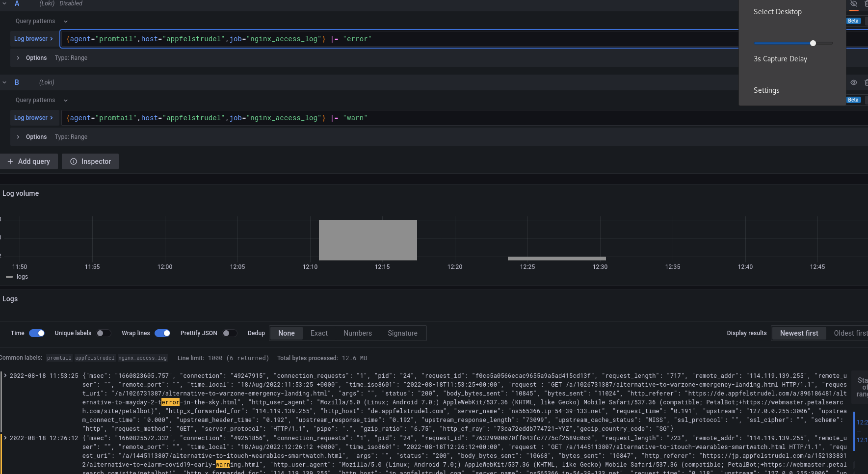
Task: Open Query patterns for query A
Action: [x=40, y=21]
